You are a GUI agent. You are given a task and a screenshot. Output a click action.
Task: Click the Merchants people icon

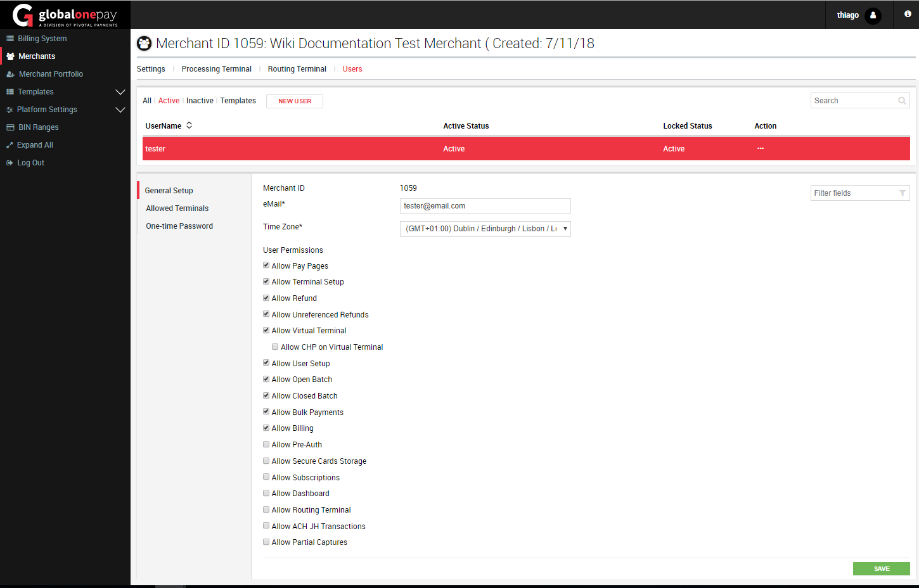10,56
